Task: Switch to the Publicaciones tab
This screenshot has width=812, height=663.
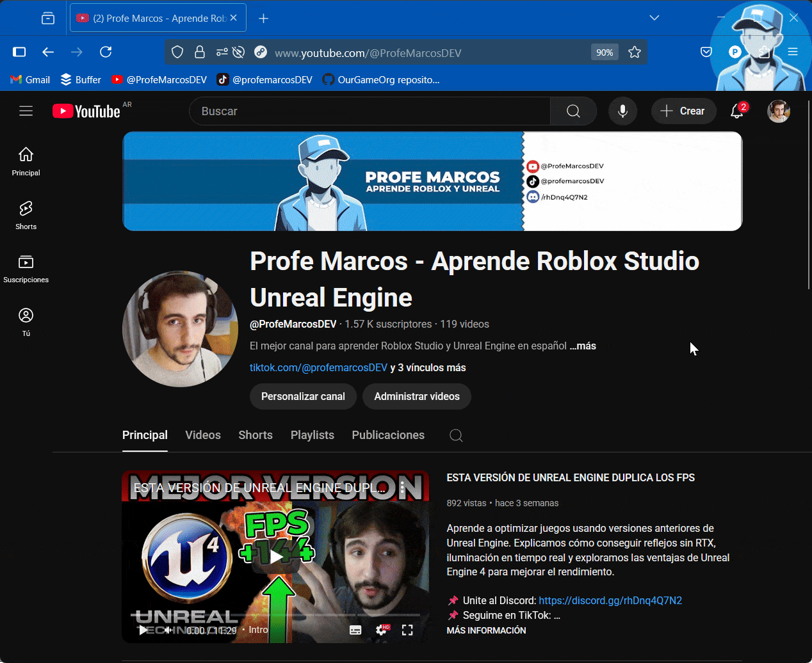Action: point(388,435)
